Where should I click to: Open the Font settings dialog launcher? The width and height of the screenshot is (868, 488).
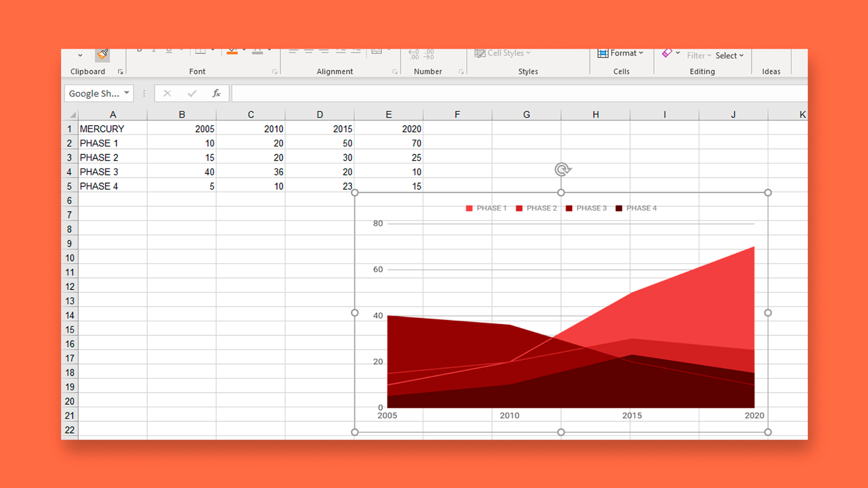click(275, 72)
